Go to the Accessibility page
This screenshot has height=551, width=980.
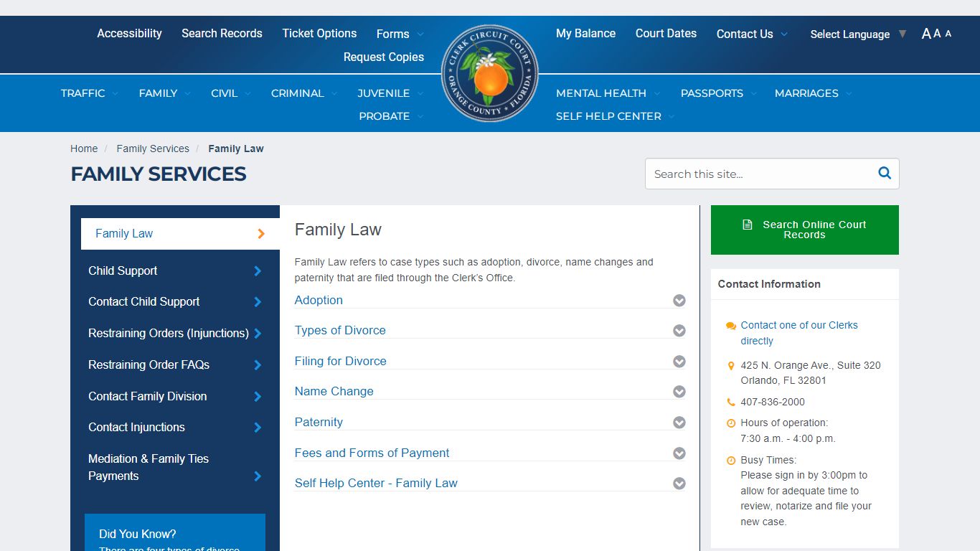[129, 33]
